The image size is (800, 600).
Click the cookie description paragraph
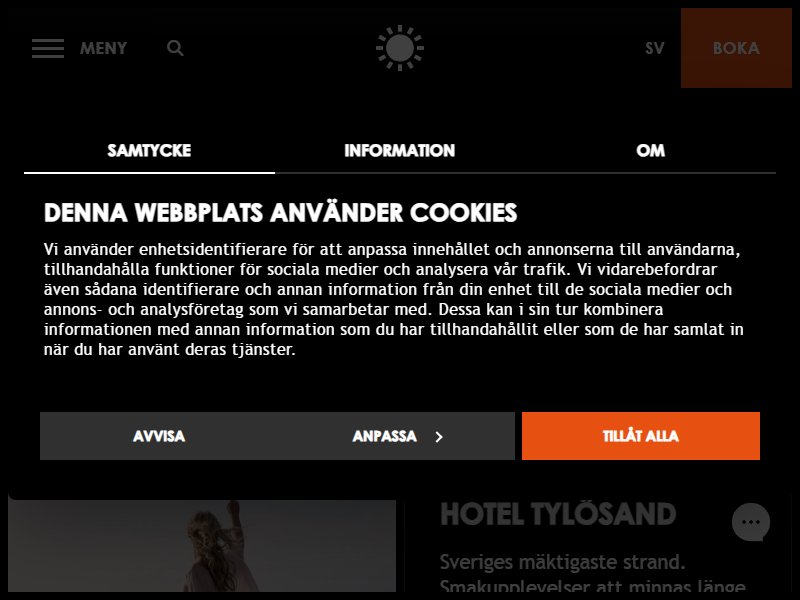(393, 299)
